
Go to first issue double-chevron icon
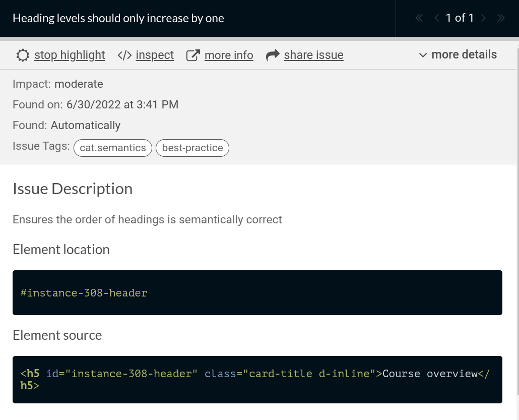point(419,18)
